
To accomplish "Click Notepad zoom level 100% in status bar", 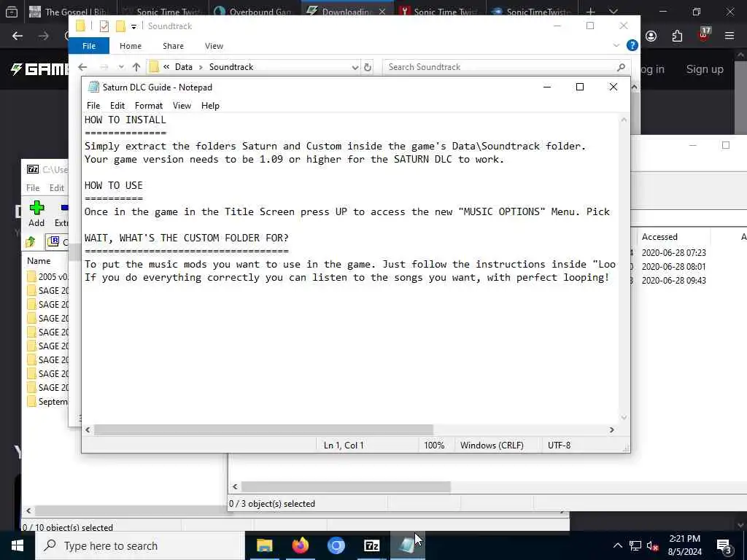I will pyautogui.click(x=434, y=446).
